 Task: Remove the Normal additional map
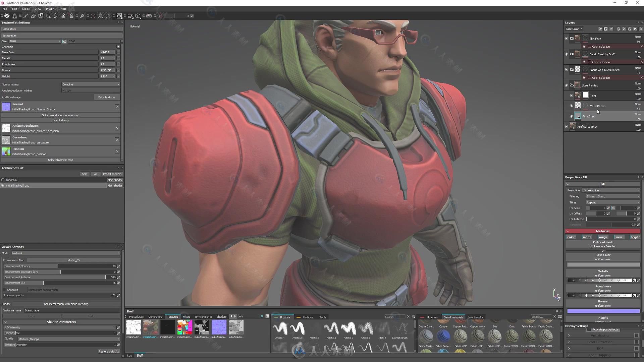(x=117, y=107)
